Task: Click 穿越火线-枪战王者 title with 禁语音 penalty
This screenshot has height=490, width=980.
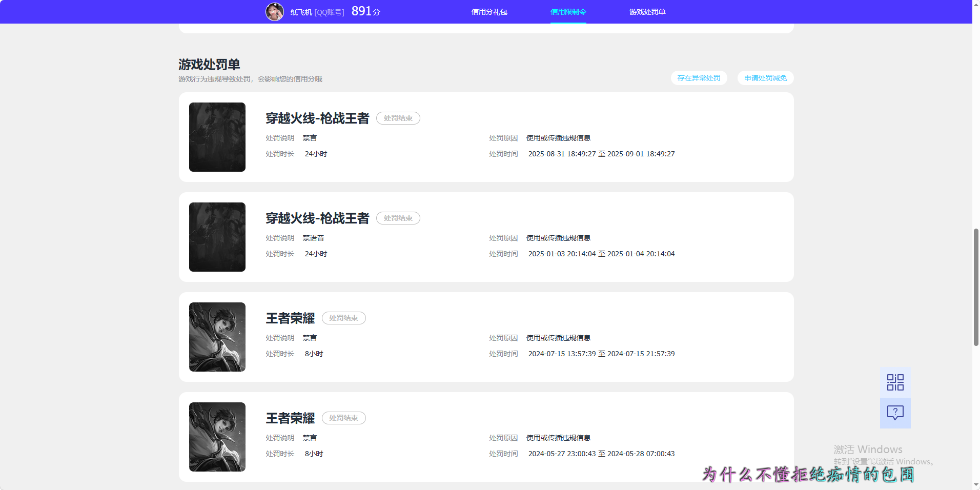Action: pos(317,218)
